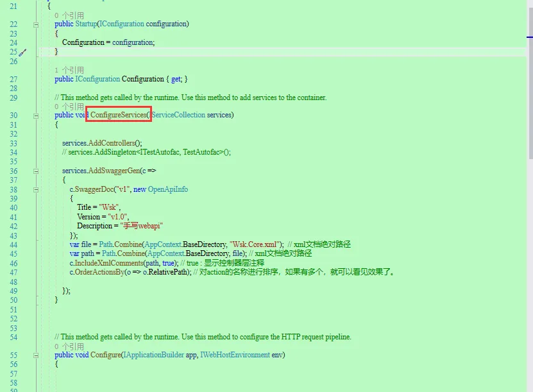Screen dimensions: 533x392
Task: Click the commented AddSingleton line 34
Action: coord(146,152)
